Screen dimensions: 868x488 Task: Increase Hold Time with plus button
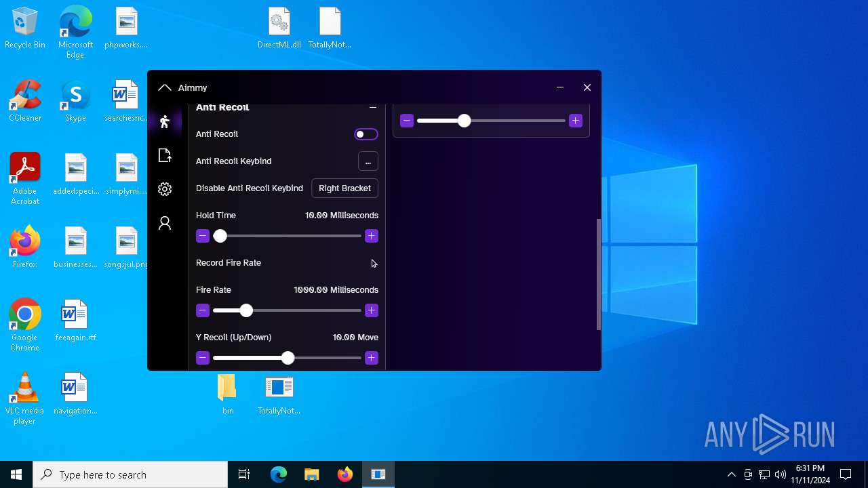371,236
